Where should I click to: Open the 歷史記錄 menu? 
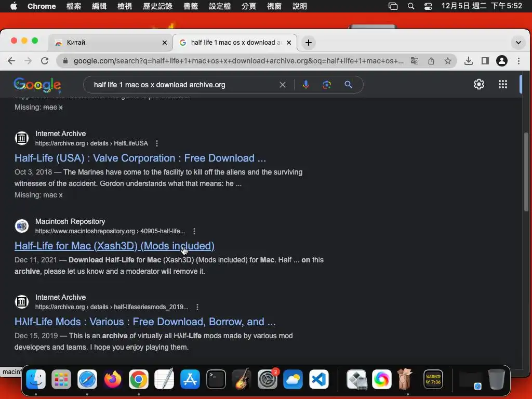pyautogui.click(x=157, y=6)
